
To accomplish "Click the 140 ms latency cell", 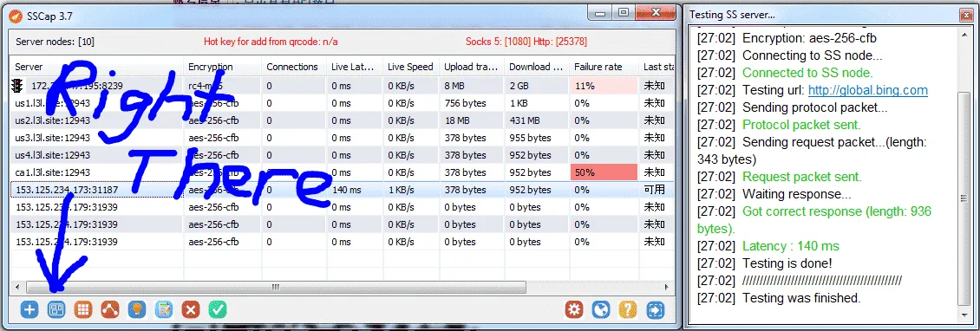I will [x=355, y=190].
